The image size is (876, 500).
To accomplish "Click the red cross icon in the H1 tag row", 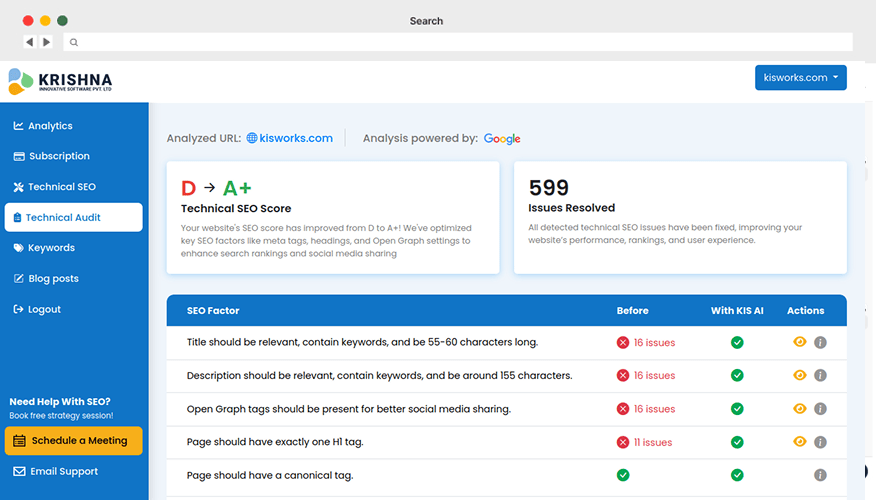I will (x=623, y=442).
